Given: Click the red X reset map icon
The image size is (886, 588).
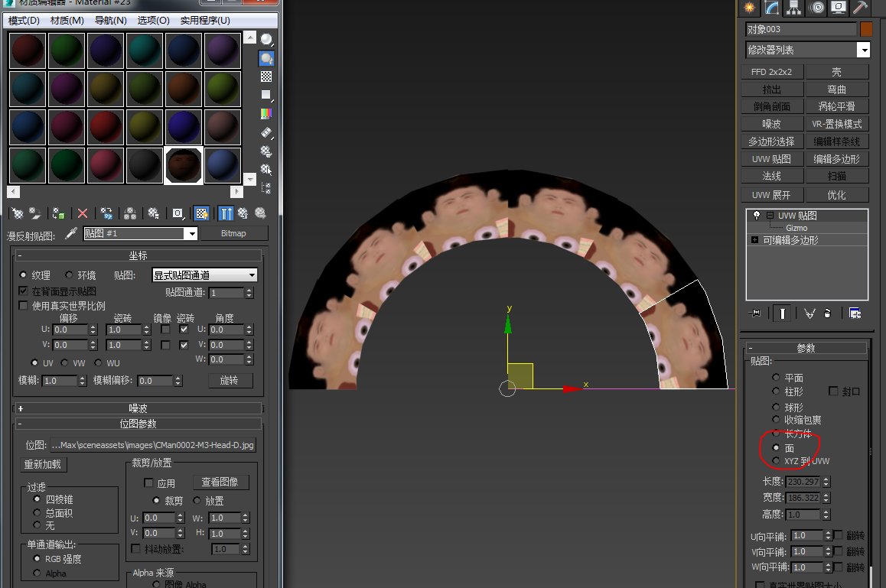Looking at the screenshot, I should click(x=83, y=213).
